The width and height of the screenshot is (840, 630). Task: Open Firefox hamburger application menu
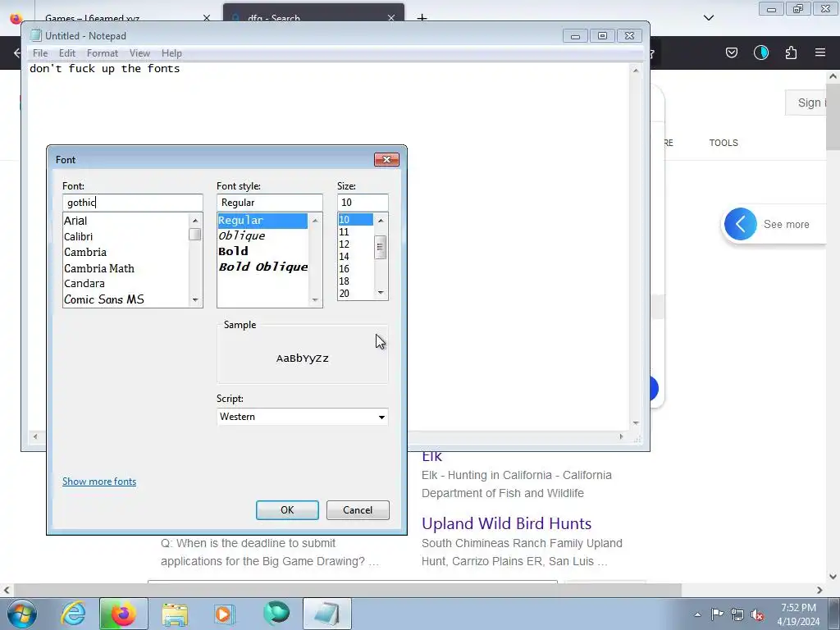pyautogui.click(x=820, y=52)
